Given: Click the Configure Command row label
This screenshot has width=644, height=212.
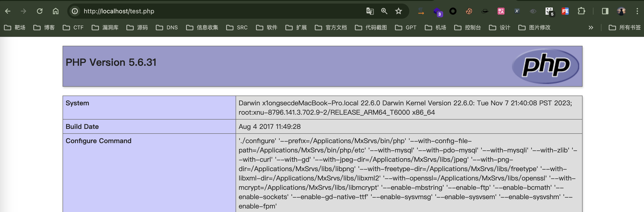Looking at the screenshot, I should click(98, 141).
